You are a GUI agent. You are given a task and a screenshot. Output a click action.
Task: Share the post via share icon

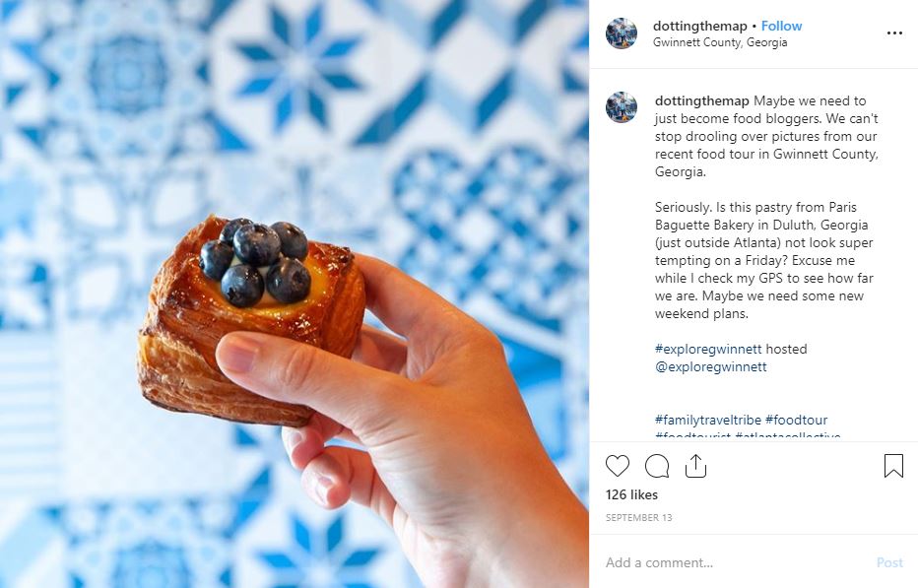tap(695, 466)
